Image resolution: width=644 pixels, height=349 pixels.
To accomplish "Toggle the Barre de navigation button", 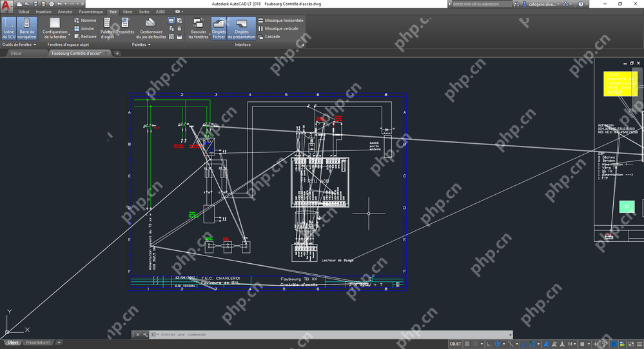I will (26, 28).
